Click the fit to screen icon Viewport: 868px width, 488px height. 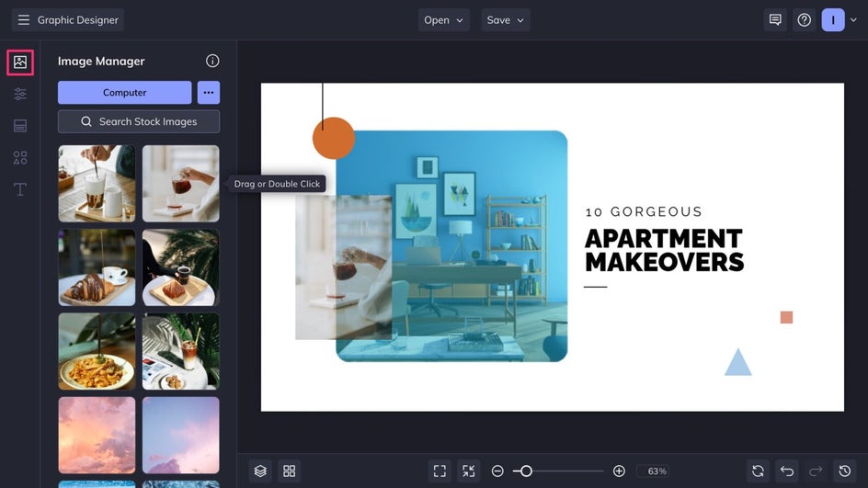pyautogui.click(x=440, y=471)
